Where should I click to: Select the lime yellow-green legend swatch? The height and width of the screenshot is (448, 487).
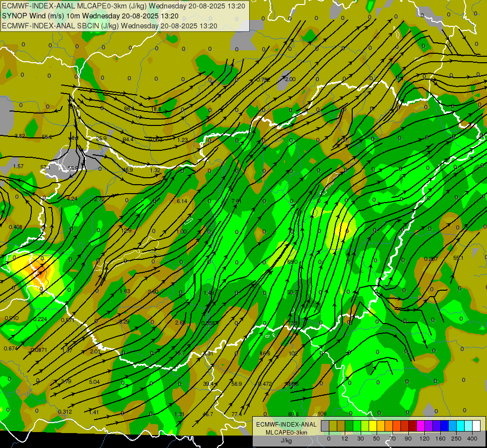point(365,426)
